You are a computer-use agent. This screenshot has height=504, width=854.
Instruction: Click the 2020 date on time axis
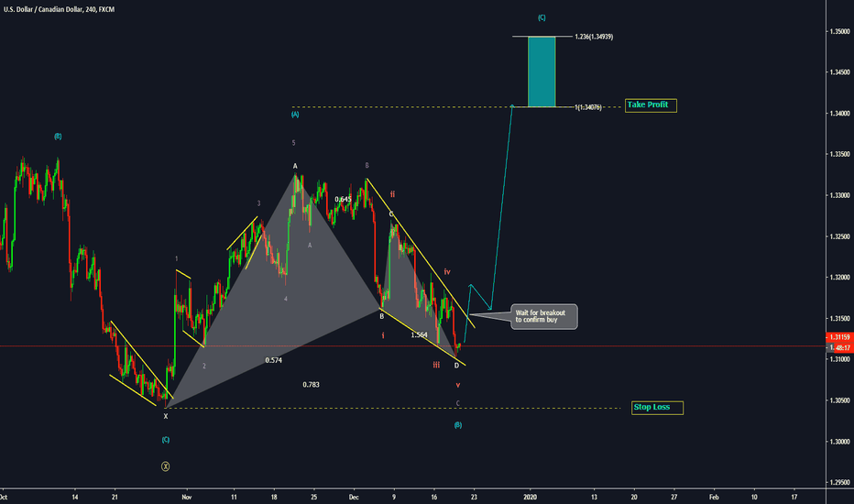pyautogui.click(x=531, y=495)
